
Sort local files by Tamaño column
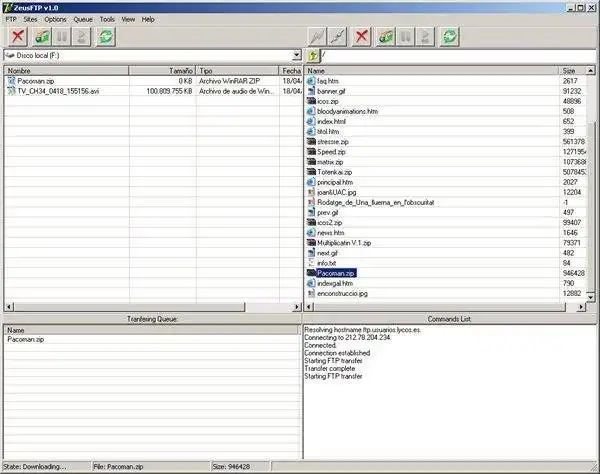coord(162,71)
